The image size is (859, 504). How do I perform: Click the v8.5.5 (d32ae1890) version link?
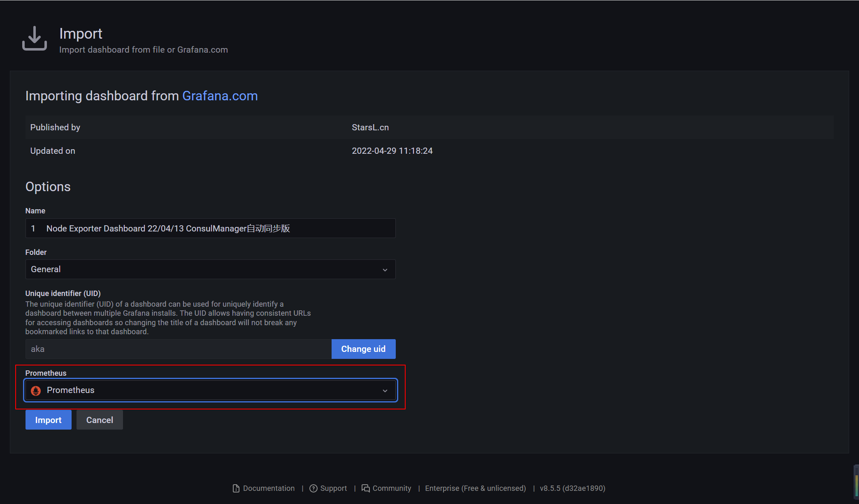pos(572,488)
